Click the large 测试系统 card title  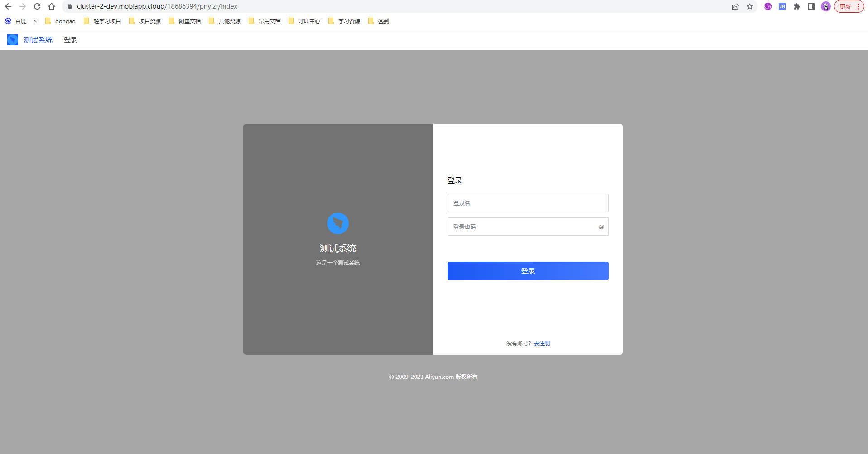coord(338,248)
